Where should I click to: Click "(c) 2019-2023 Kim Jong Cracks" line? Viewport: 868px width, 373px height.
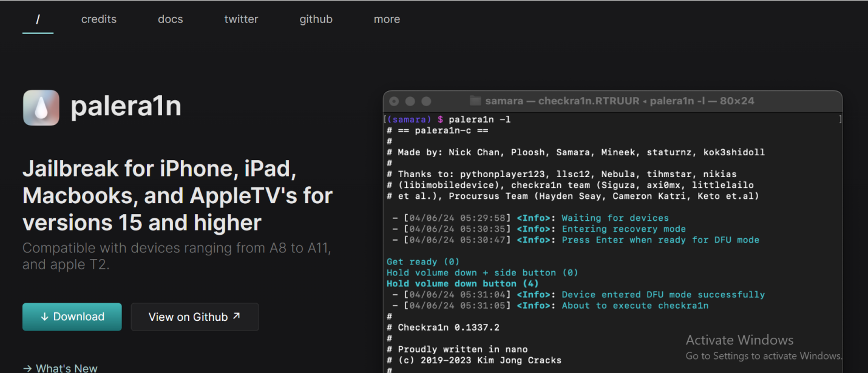(x=474, y=360)
